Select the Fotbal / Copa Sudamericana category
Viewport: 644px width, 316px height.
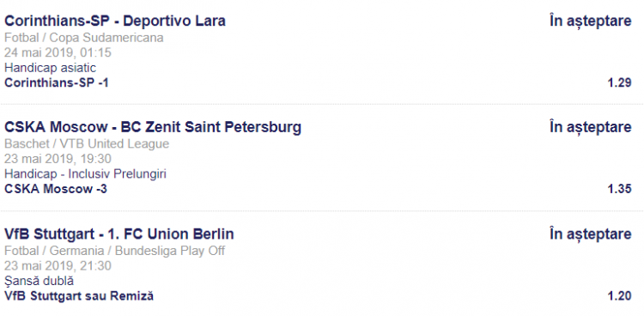point(84,38)
